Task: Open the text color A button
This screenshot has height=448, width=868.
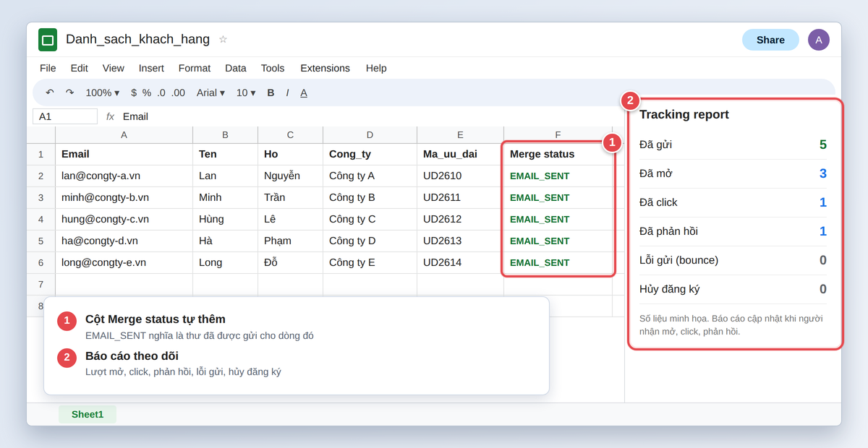Action: coord(304,92)
